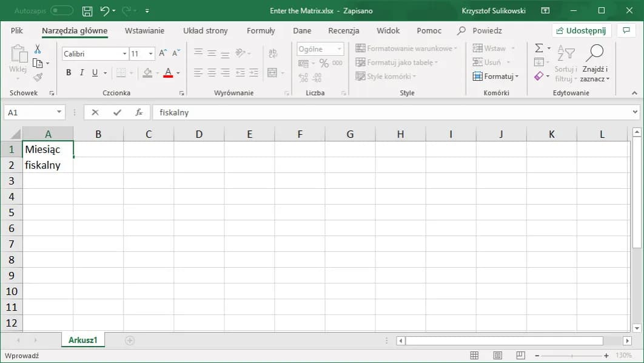Viewport: 644px width, 363px height.
Task: Click the Udostępnij share button
Action: pos(582,30)
